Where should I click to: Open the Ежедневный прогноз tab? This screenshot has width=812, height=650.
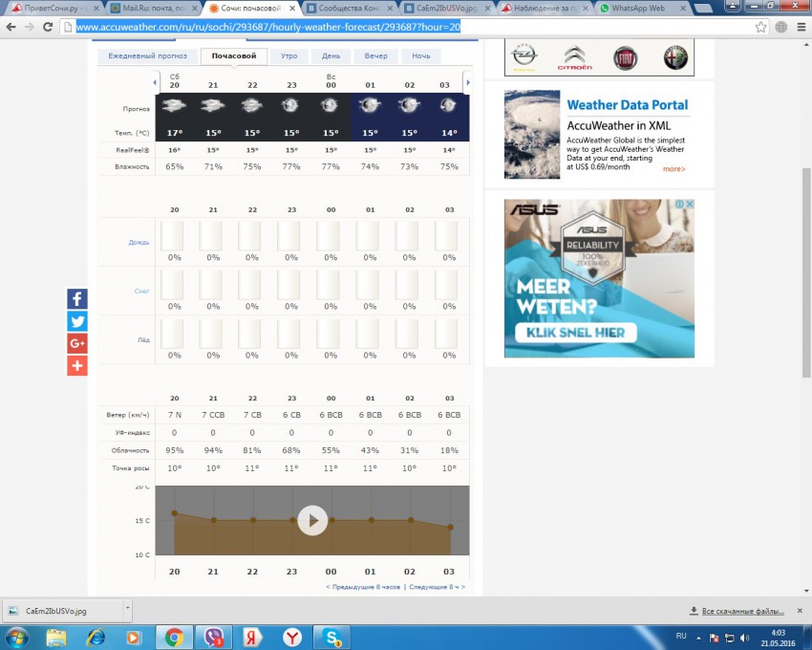point(147,56)
